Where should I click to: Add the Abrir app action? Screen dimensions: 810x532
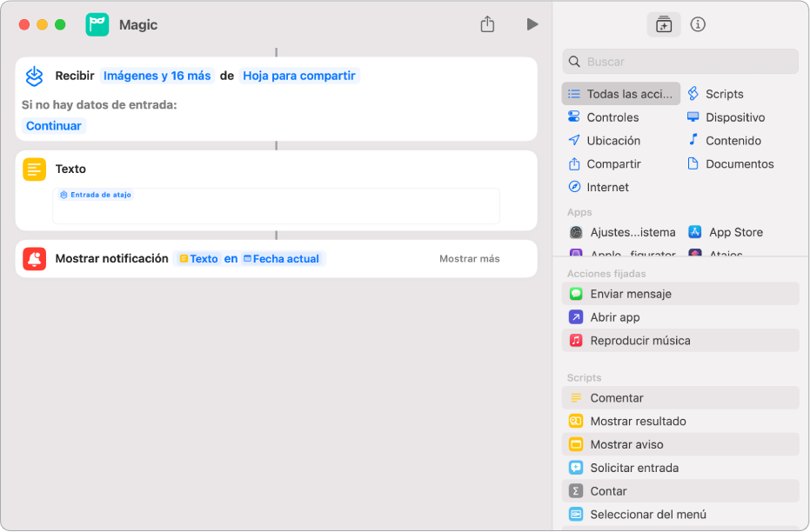pyautogui.click(x=680, y=316)
